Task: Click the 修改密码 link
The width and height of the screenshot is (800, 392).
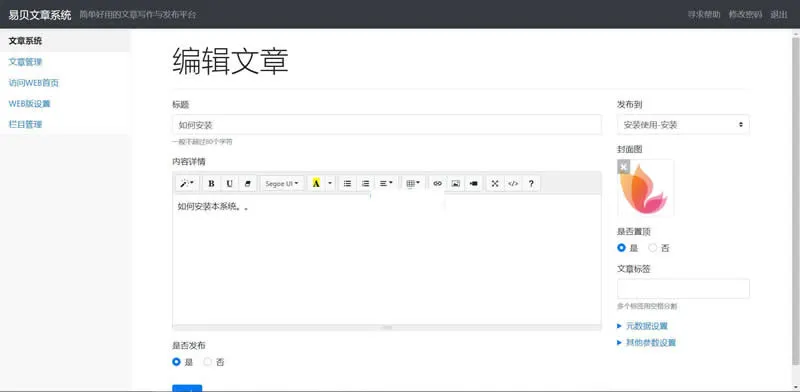Action: pyautogui.click(x=745, y=14)
